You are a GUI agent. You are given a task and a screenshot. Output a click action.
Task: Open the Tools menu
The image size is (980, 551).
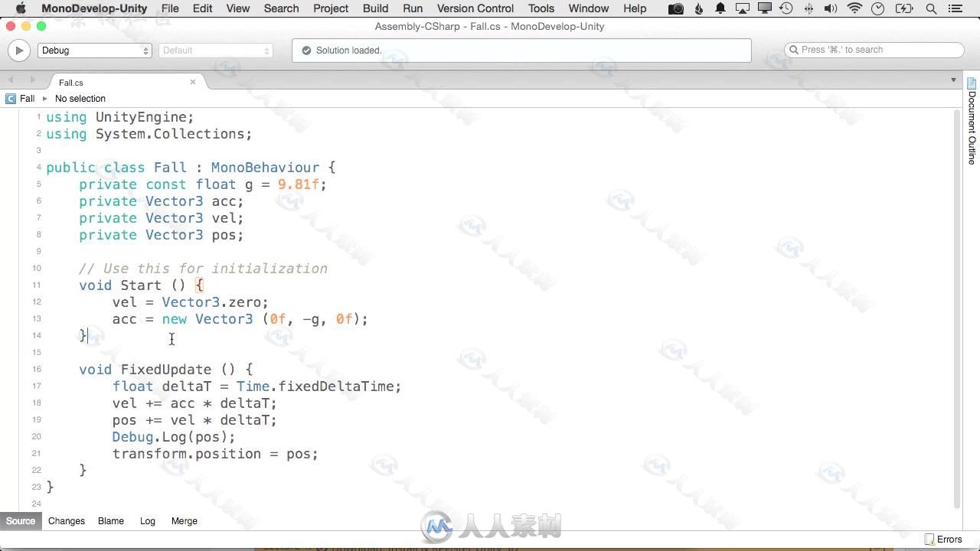pyautogui.click(x=541, y=8)
